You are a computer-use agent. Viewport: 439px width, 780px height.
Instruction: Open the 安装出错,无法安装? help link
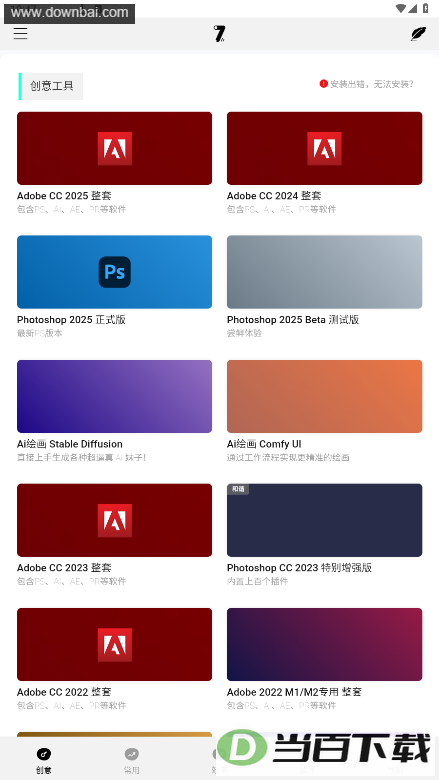point(367,84)
